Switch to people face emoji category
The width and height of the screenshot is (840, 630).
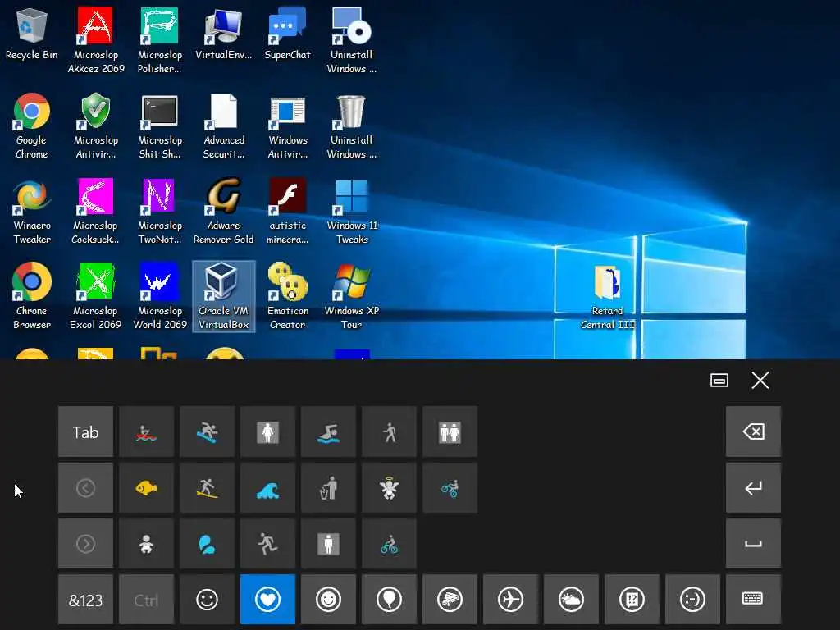click(328, 600)
